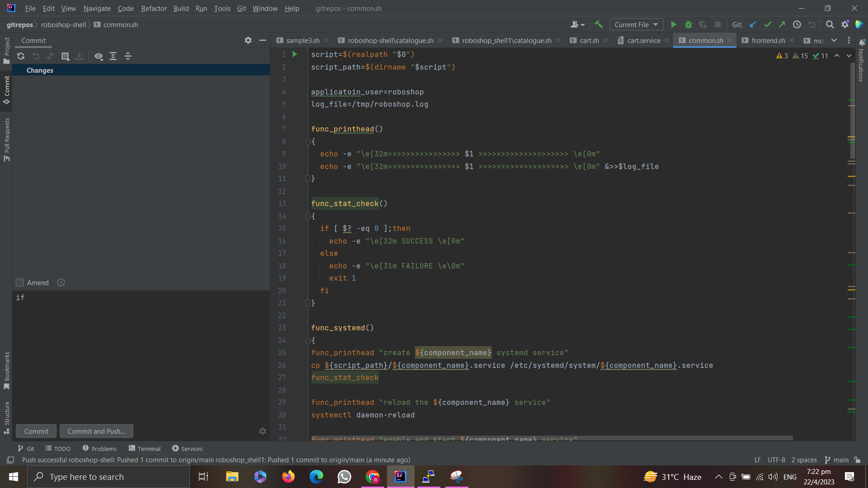Expand the hidden editor tabs chevron
The image size is (868, 488).
(834, 40)
